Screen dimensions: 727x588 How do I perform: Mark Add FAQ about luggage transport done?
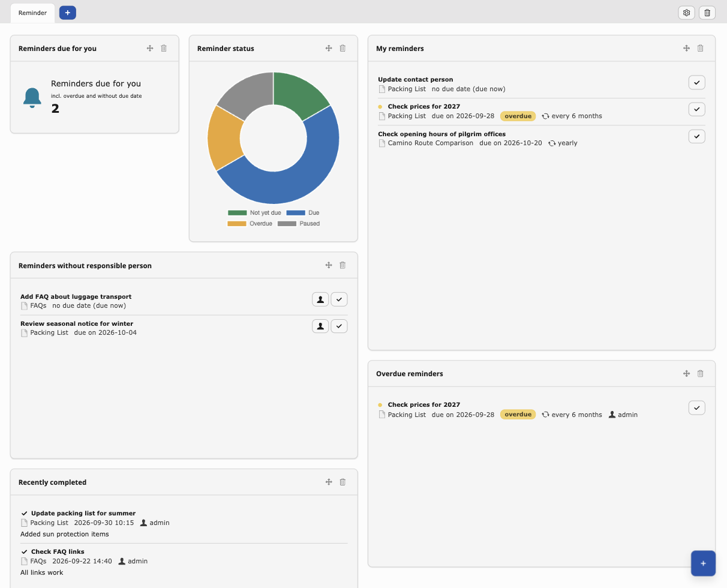coord(339,299)
